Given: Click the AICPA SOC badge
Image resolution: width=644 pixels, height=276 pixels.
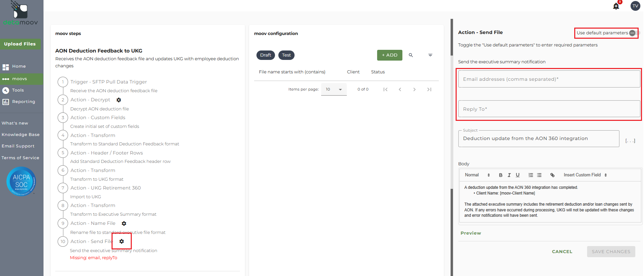Looking at the screenshot, I should click(x=21, y=181).
